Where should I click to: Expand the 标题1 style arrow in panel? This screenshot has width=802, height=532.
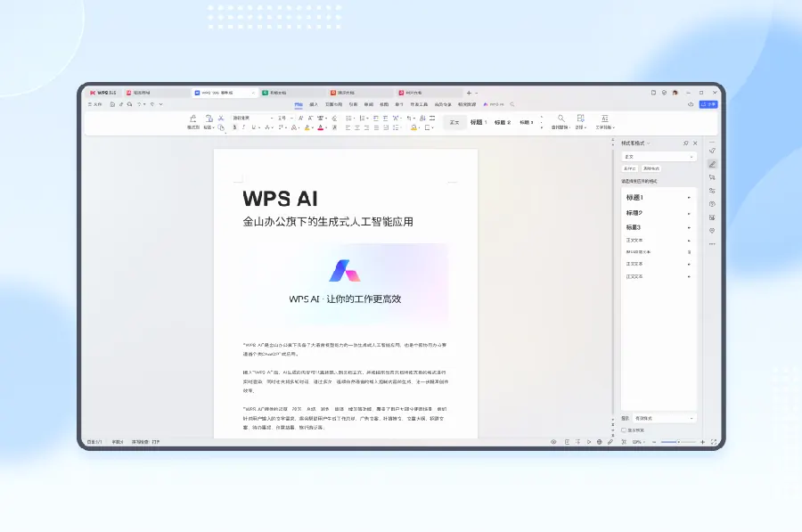coord(689,198)
